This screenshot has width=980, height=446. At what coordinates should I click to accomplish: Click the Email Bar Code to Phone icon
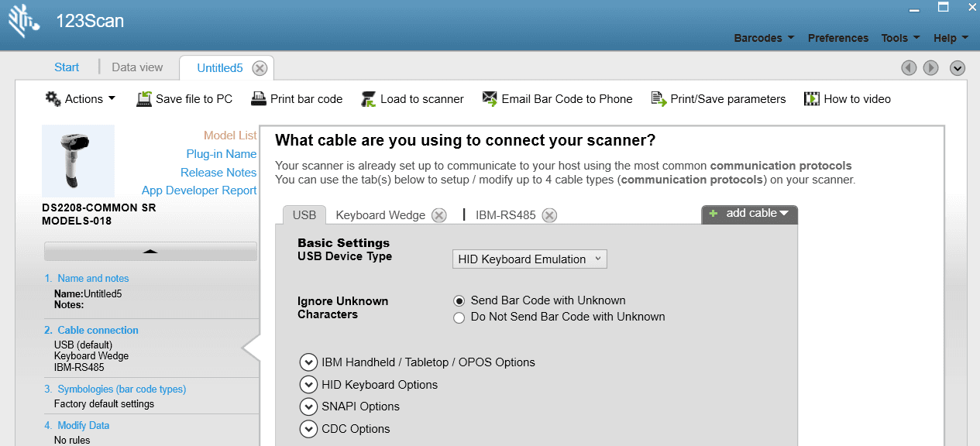[x=490, y=99]
